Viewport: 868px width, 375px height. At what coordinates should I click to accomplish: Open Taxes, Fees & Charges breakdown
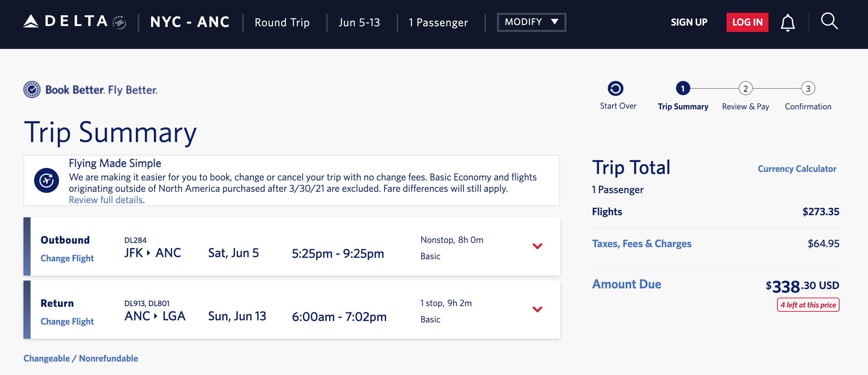coord(642,244)
